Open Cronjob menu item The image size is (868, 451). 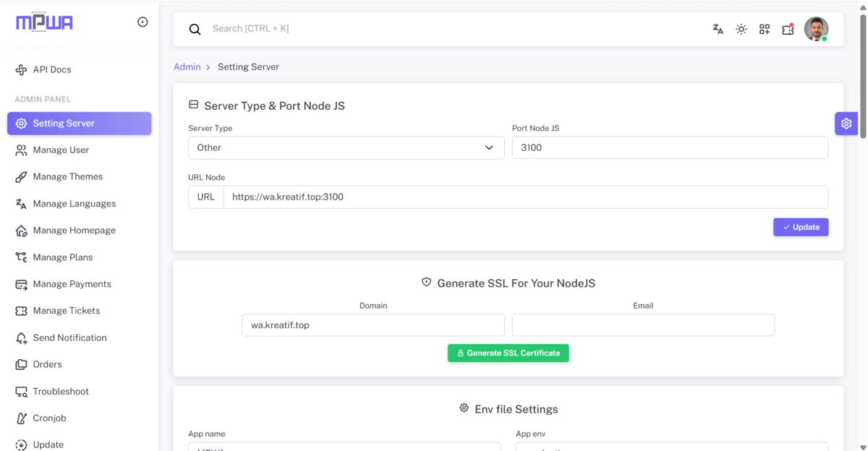pos(80,418)
